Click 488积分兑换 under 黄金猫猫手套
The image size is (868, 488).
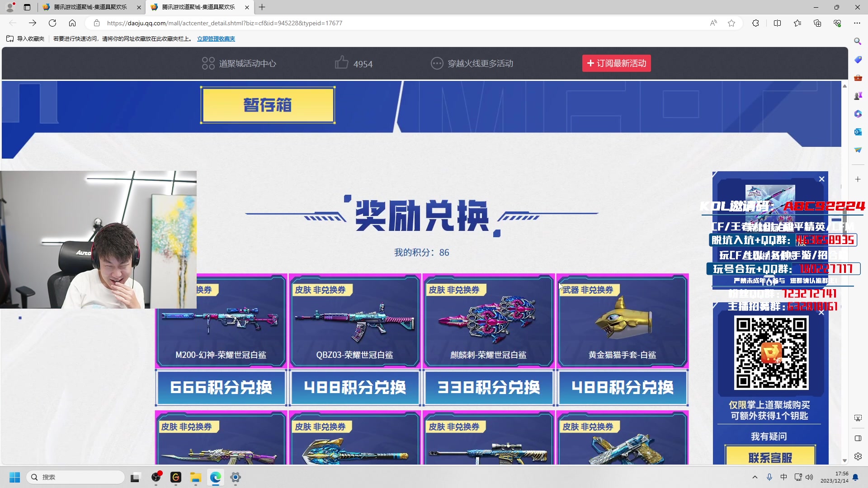[623, 388]
